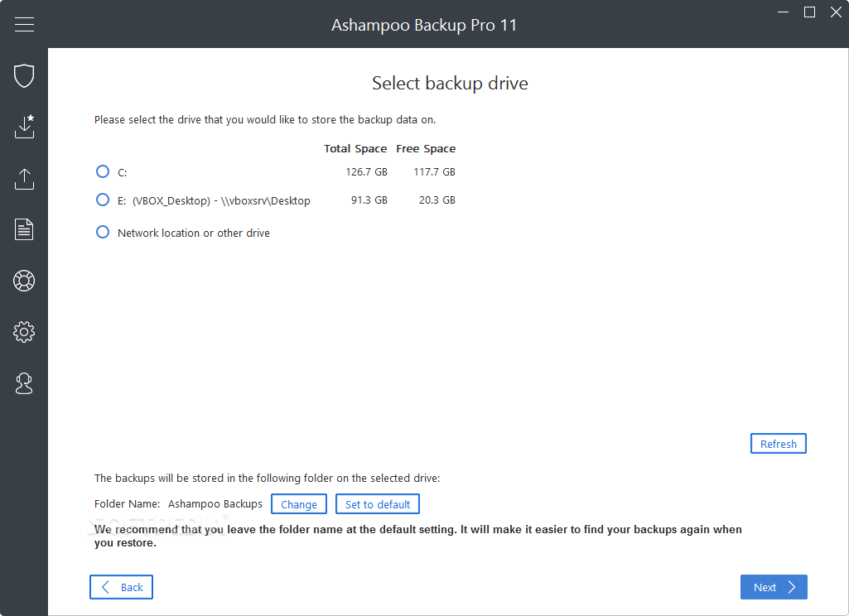Open settings gear icon

pos(24,332)
